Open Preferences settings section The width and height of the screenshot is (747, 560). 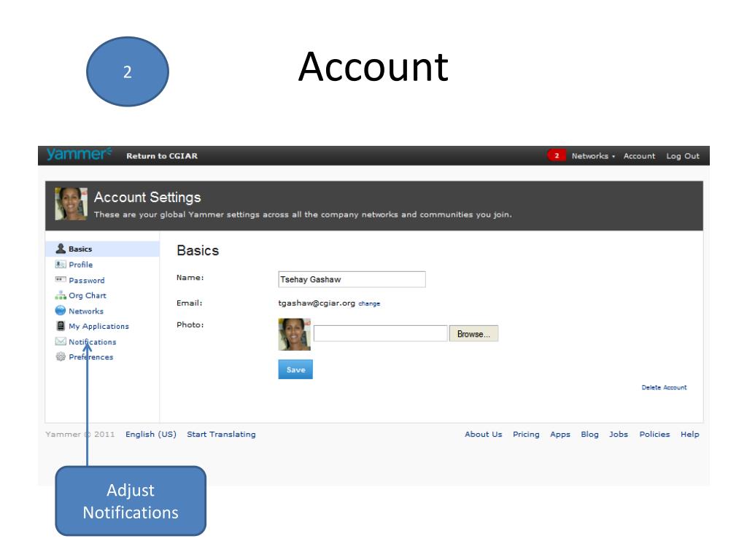click(91, 357)
